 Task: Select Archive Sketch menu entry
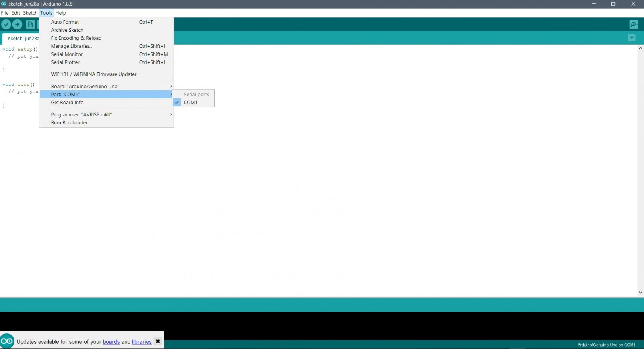tap(107, 30)
